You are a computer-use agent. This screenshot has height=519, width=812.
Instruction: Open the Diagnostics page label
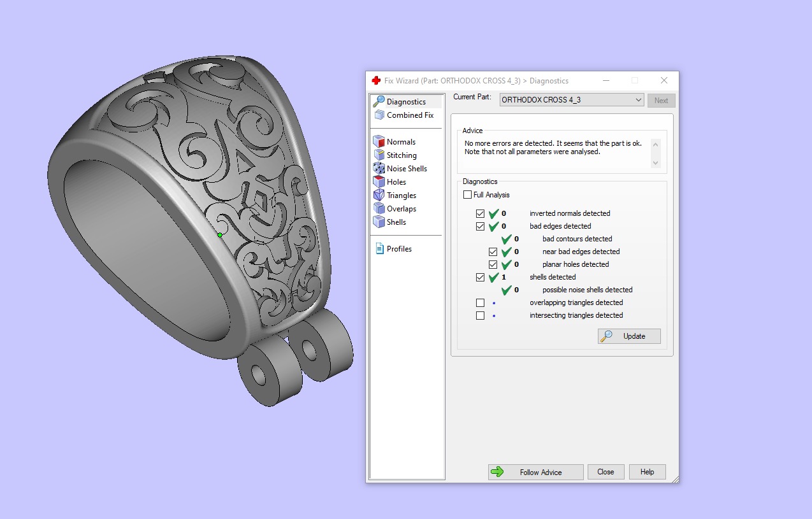coord(406,102)
